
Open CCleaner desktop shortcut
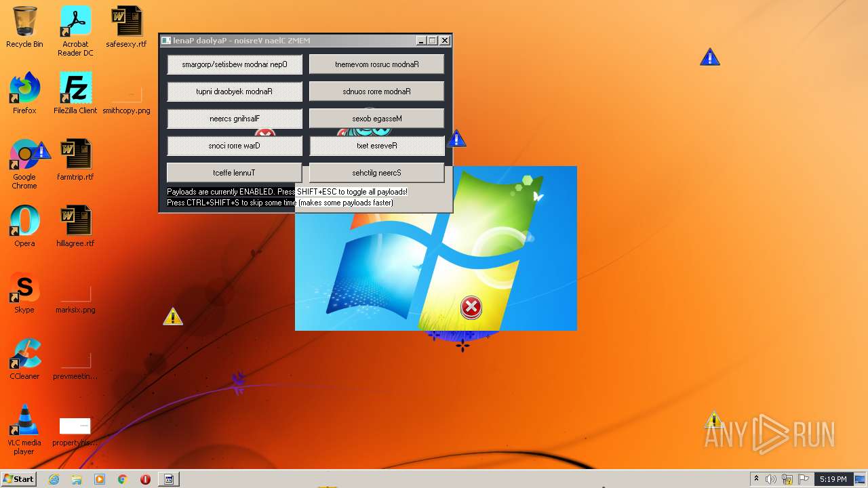pyautogui.click(x=24, y=359)
